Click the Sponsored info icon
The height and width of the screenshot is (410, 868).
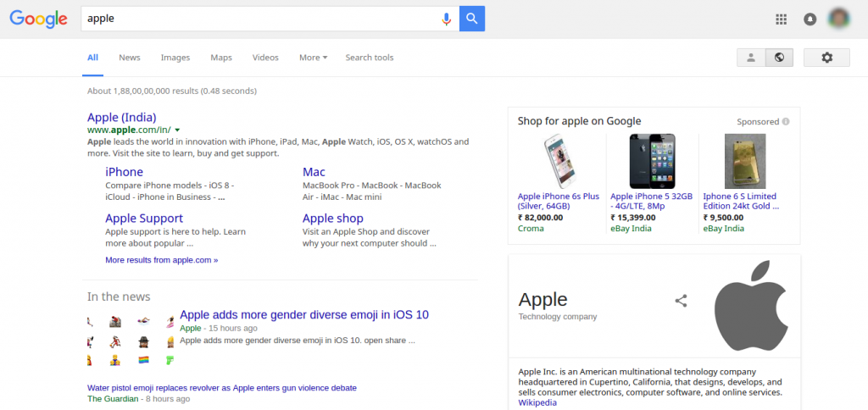786,122
